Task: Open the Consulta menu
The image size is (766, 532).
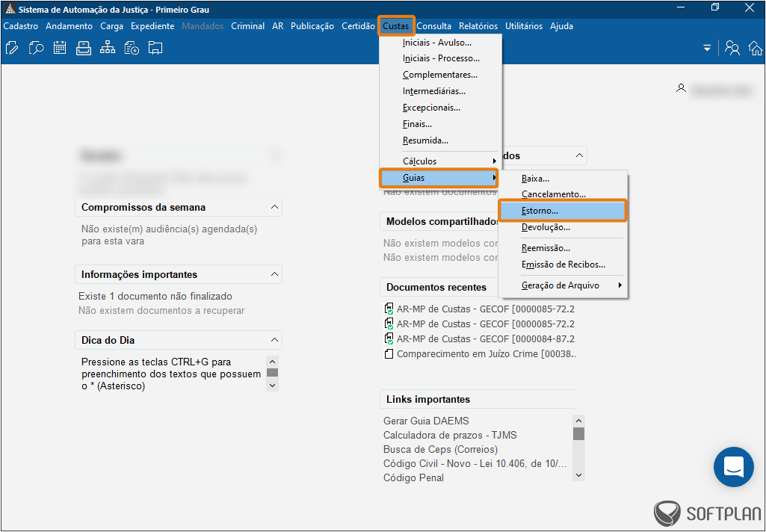Action: [x=433, y=26]
